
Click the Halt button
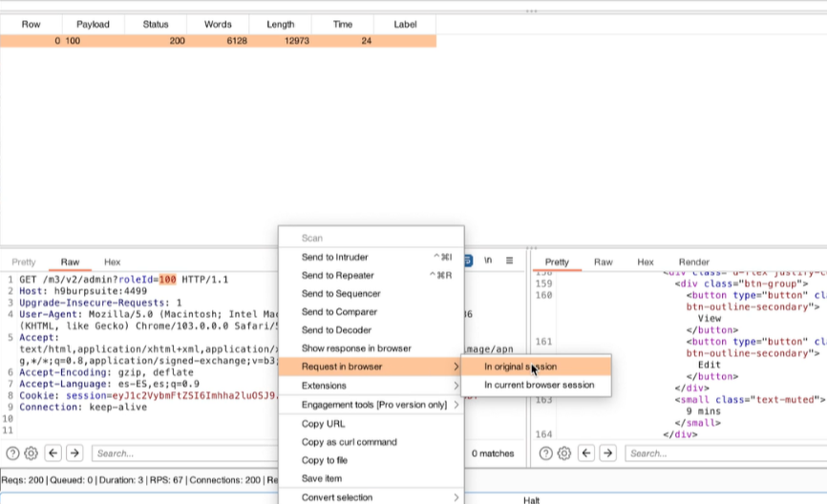point(531,500)
